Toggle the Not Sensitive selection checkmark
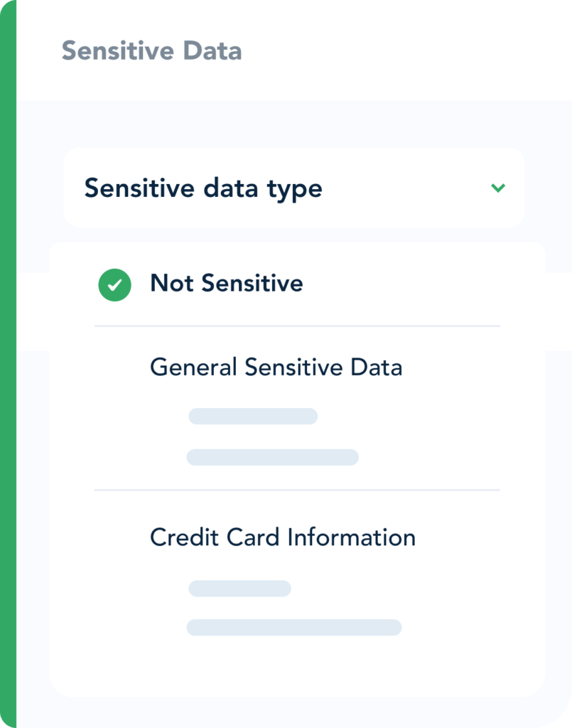 click(114, 284)
